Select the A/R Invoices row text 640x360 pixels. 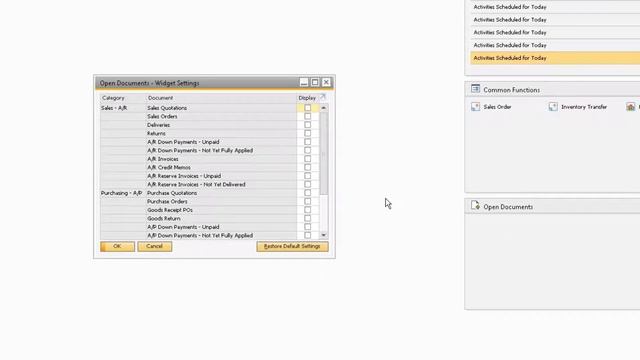(163, 159)
